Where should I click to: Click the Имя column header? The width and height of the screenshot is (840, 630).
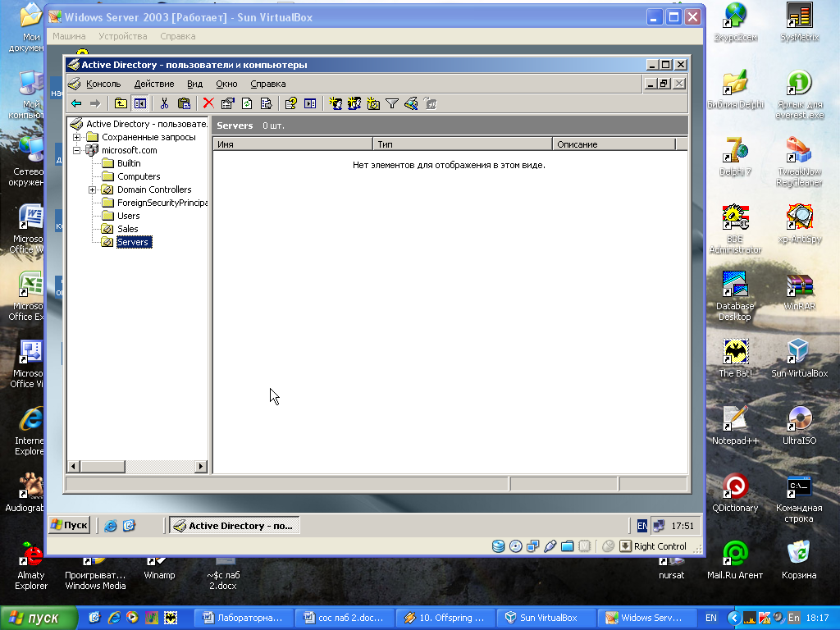point(293,144)
